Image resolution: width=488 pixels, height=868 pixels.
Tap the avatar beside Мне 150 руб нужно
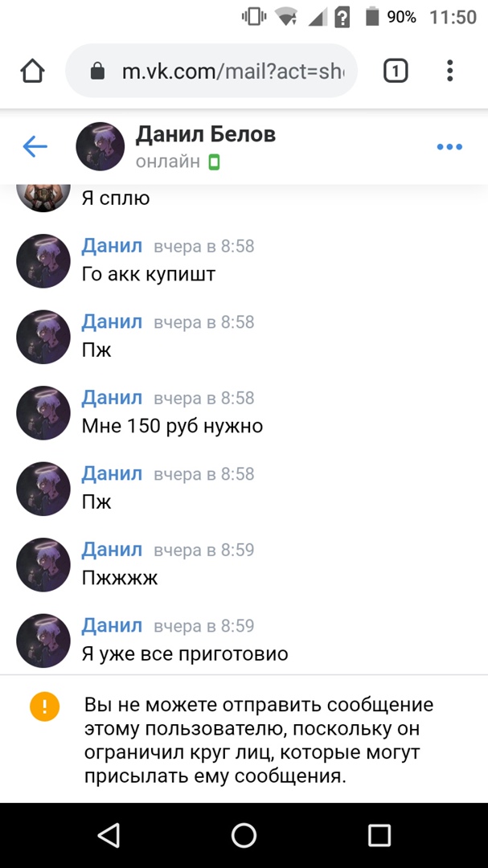click(x=43, y=413)
